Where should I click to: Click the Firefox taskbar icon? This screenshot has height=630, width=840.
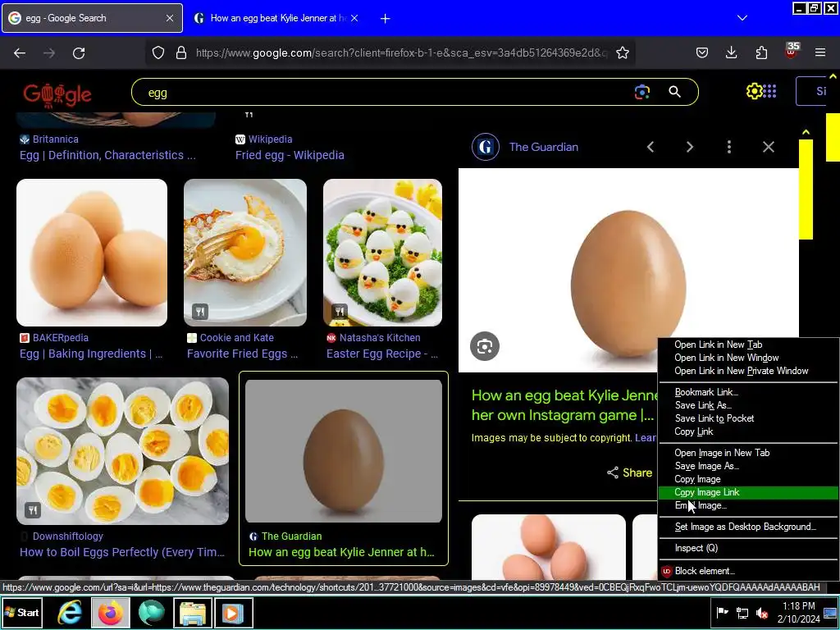(x=111, y=612)
